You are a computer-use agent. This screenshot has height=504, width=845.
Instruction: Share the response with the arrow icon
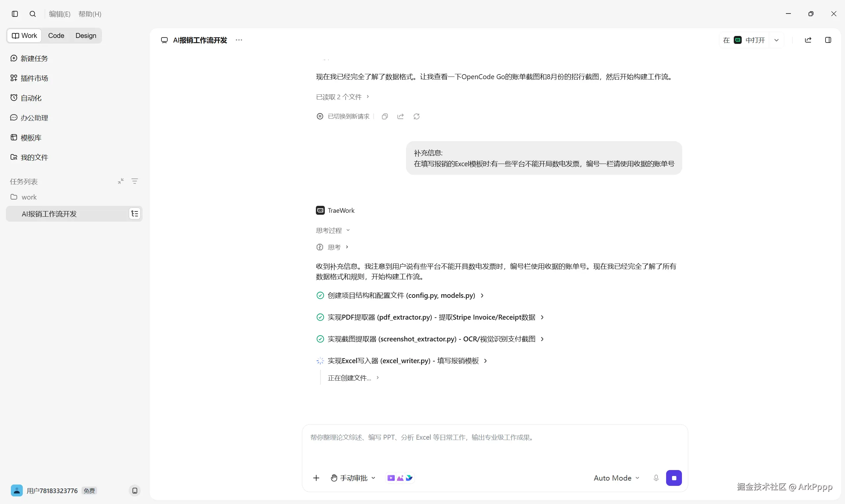(x=401, y=116)
